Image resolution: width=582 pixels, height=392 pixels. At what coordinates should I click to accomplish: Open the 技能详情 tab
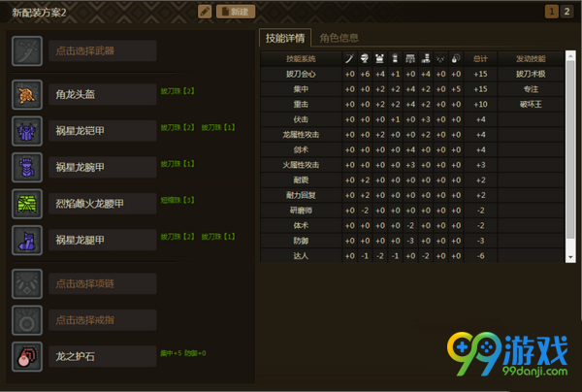285,38
